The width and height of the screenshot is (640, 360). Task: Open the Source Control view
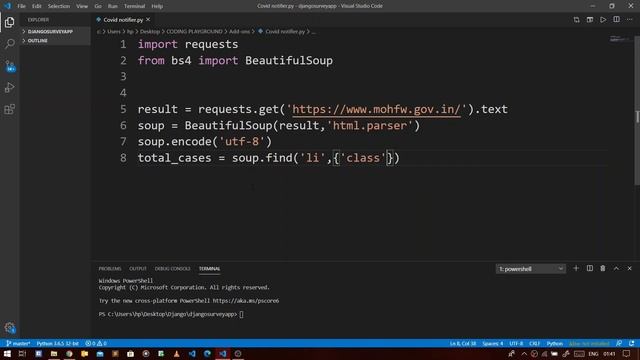[10, 66]
